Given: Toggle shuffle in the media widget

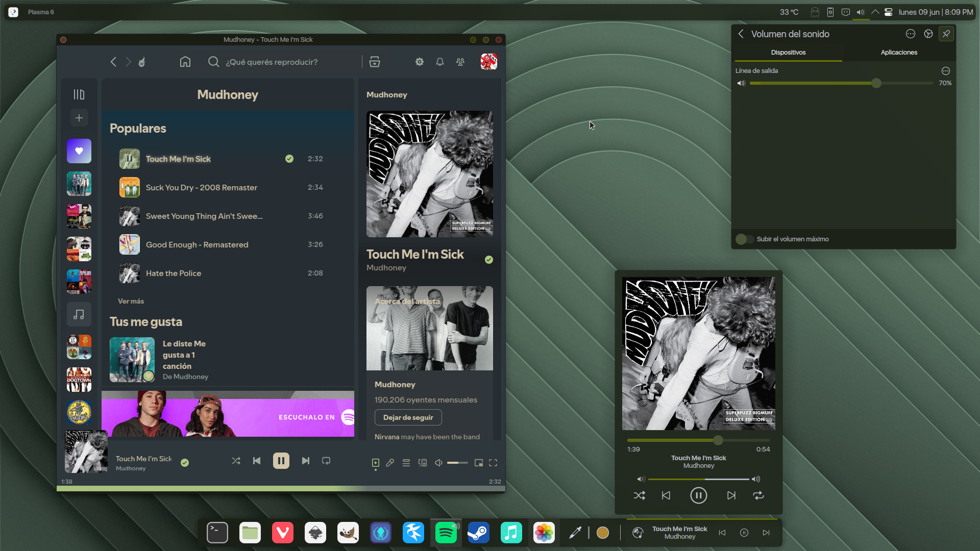Looking at the screenshot, I should tap(640, 495).
